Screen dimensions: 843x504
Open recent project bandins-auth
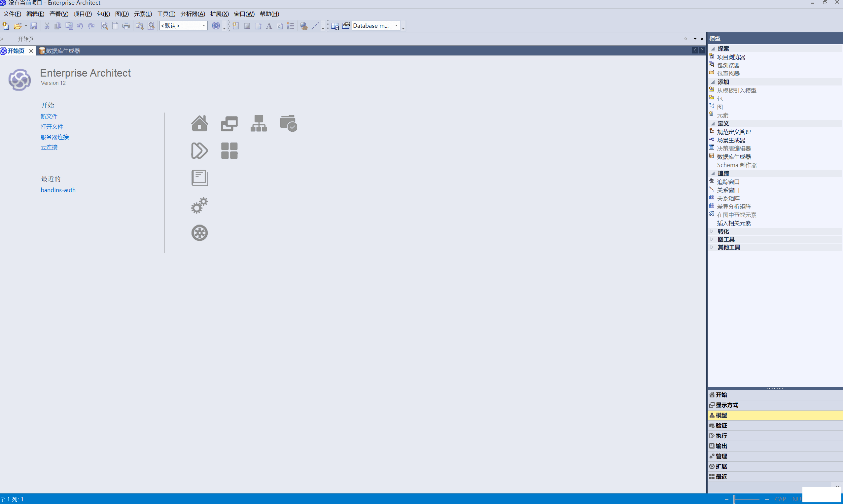58,190
